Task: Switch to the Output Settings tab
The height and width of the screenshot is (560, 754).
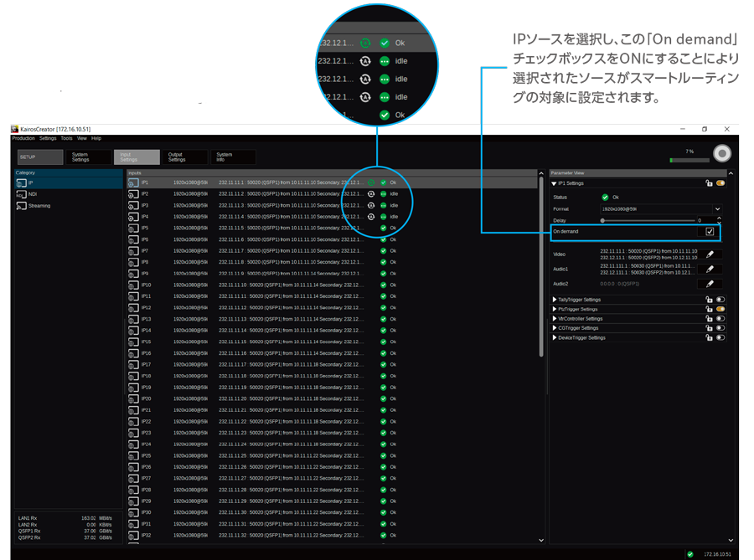Action: 184,157
